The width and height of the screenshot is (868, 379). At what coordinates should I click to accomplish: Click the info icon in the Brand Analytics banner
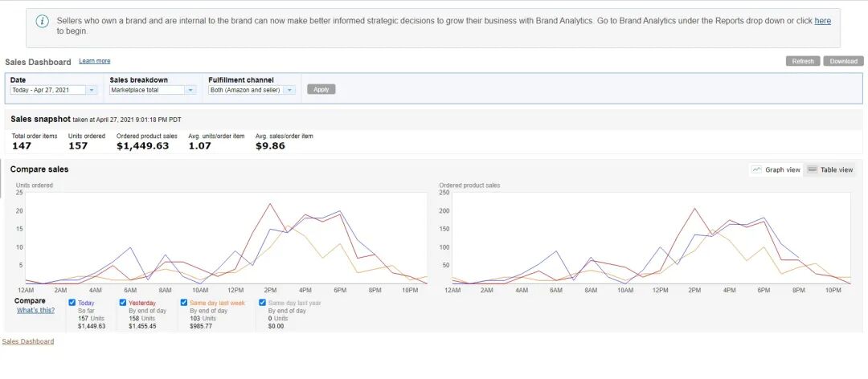pos(42,22)
